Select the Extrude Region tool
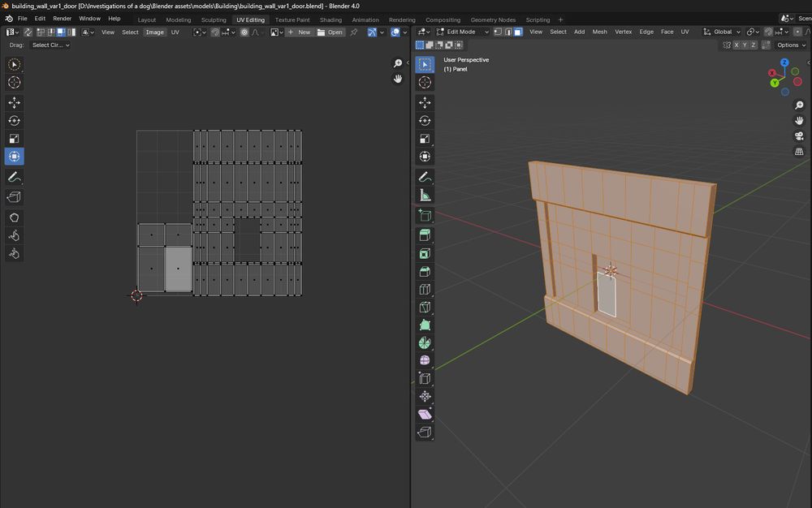 [x=425, y=235]
